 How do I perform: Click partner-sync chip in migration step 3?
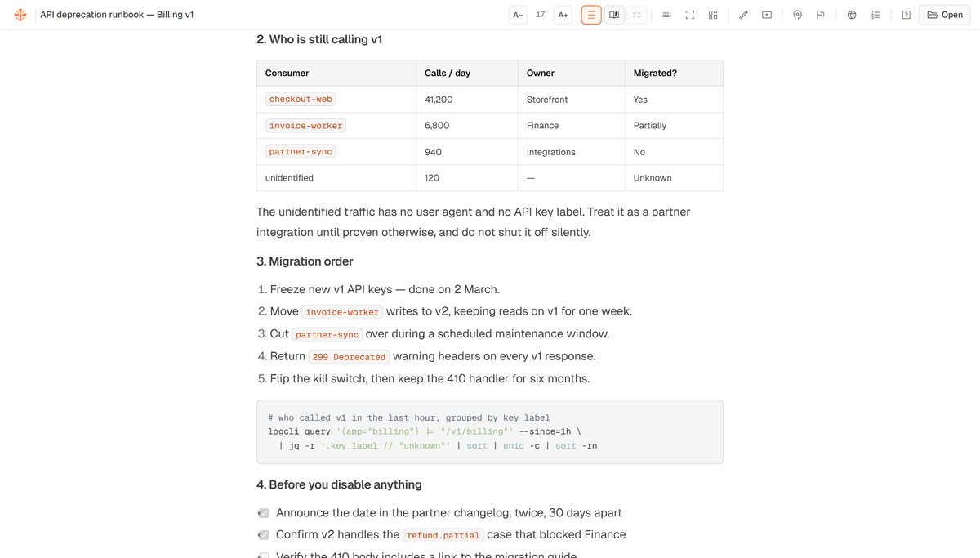(x=327, y=334)
